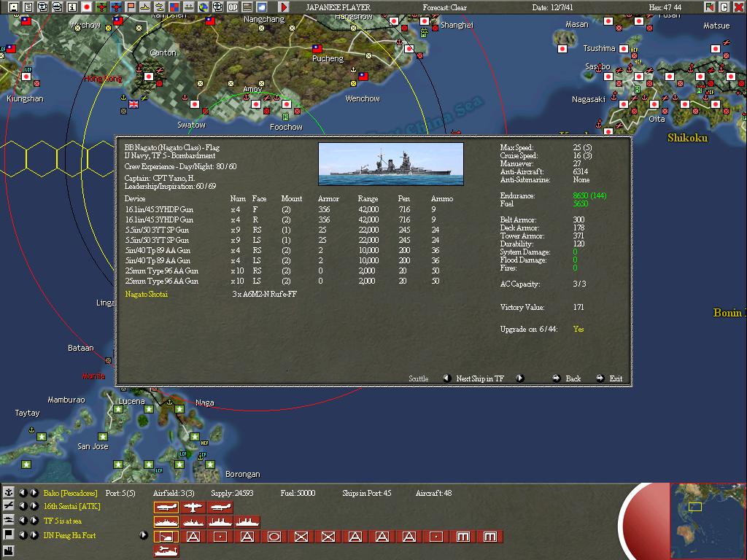
Task: Open the document list icon in top toolbar
Action: pyautogui.click(x=28, y=7)
